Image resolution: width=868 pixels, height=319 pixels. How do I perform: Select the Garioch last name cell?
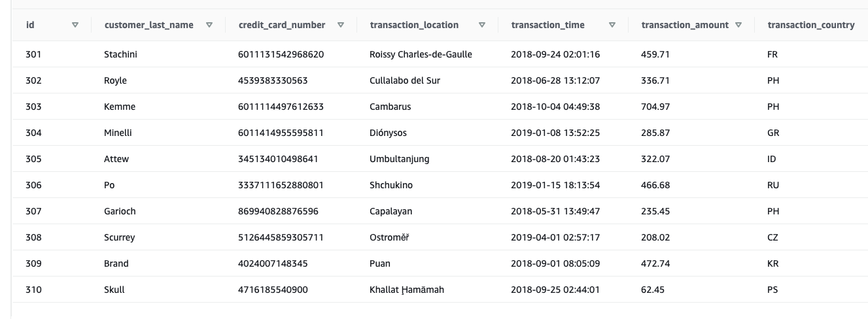coord(120,212)
